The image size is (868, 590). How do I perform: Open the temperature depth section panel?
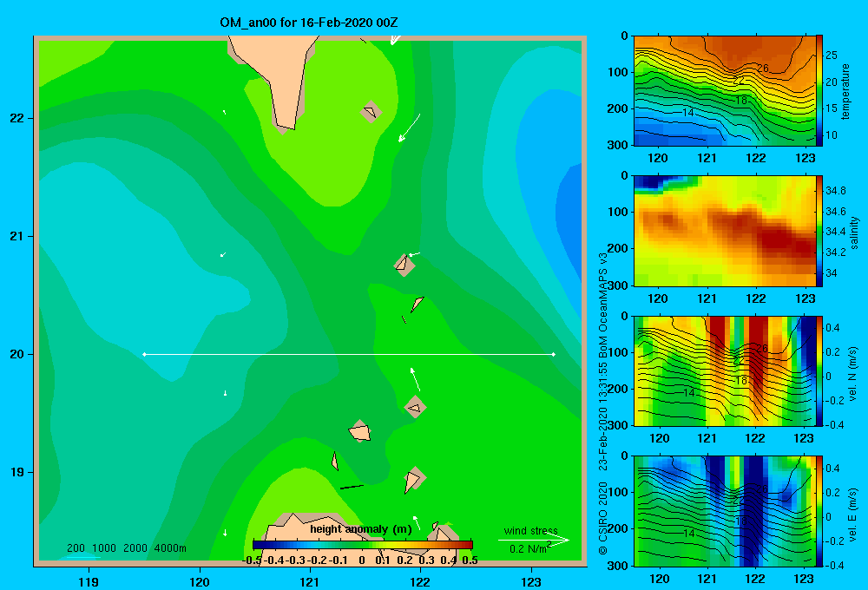point(724,90)
